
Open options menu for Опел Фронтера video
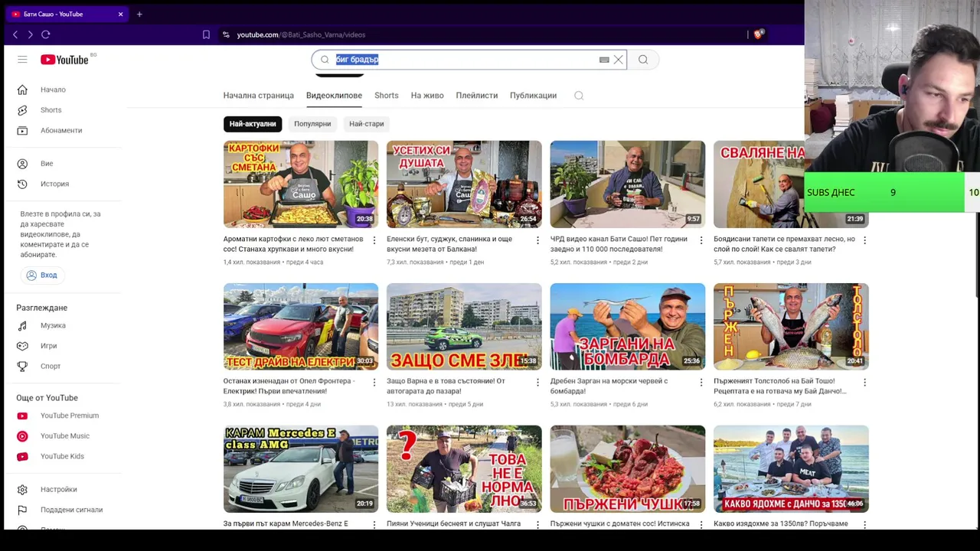point(374,382)
